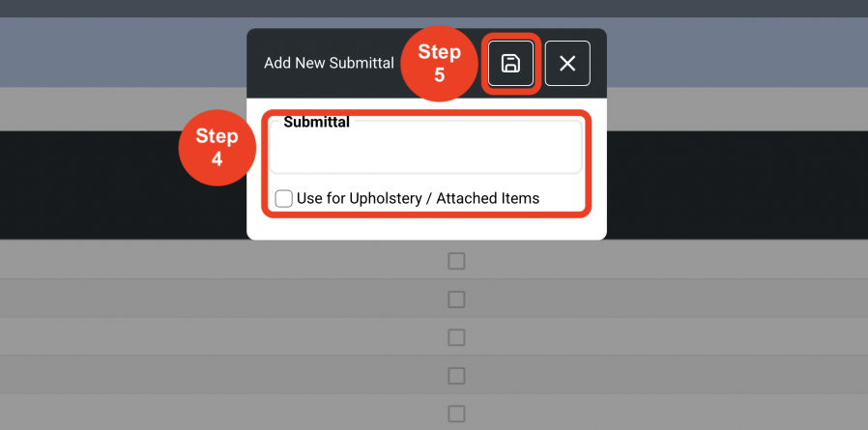
Task: Tick the third row checkbox below dialog
Action: pos(456,337)
